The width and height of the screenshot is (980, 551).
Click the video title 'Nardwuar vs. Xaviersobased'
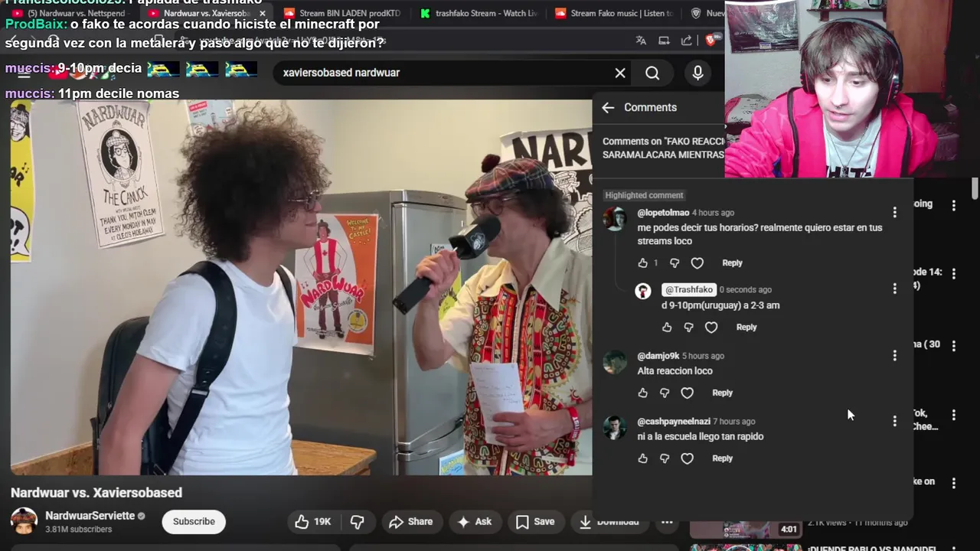96,493
